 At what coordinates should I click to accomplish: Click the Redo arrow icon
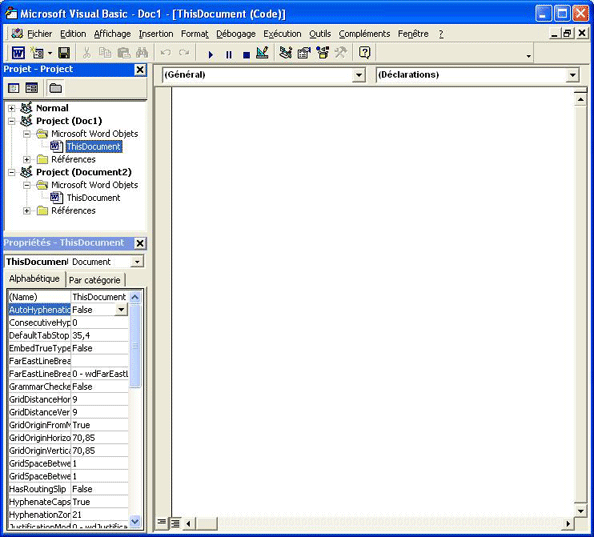pyautogui.click(x=184, y=53)
